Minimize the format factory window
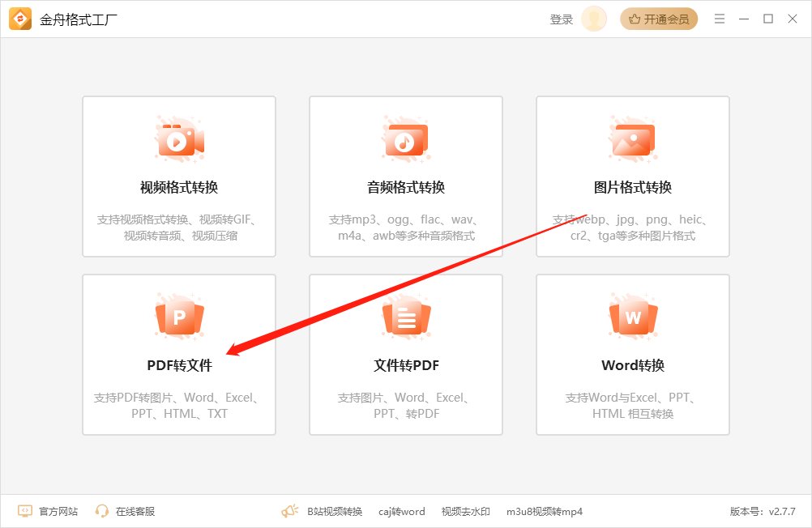The height and width of the screenshot is (528, 812). [744, 19]
